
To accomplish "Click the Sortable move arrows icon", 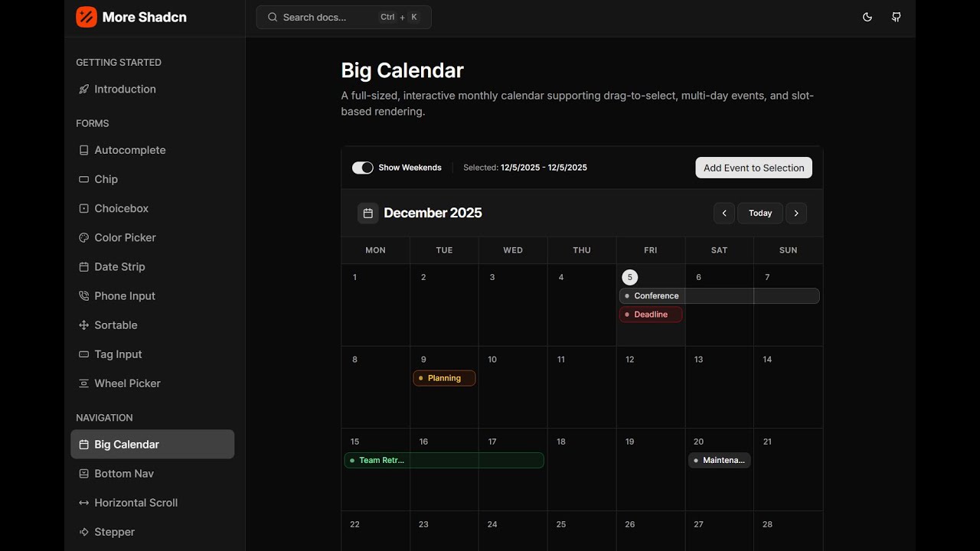I will coord(84,325).
